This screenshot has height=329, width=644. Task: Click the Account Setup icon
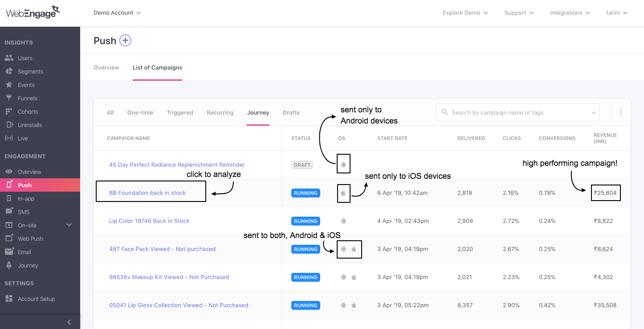click(x=8, y=299)
